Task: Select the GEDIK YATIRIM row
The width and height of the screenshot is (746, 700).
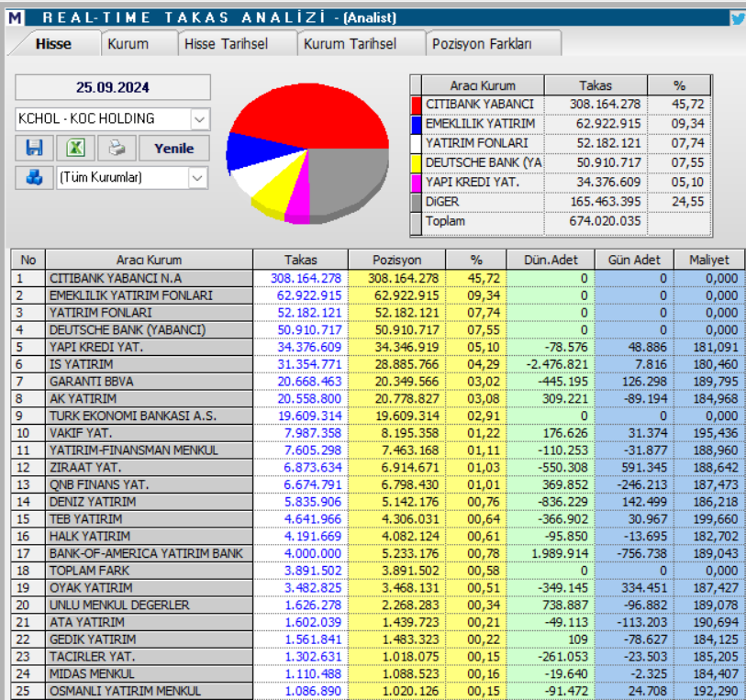Action: click(378, 639)
